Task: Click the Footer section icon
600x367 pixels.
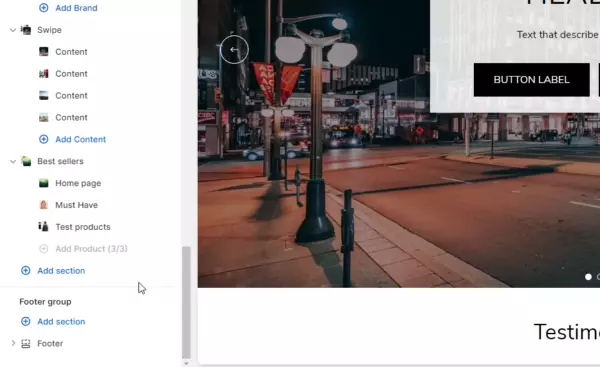Action: [x=26, y=344]
